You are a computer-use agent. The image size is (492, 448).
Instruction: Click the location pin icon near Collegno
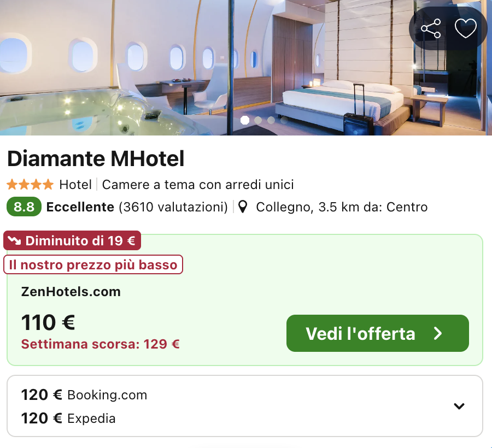(243, 207)
